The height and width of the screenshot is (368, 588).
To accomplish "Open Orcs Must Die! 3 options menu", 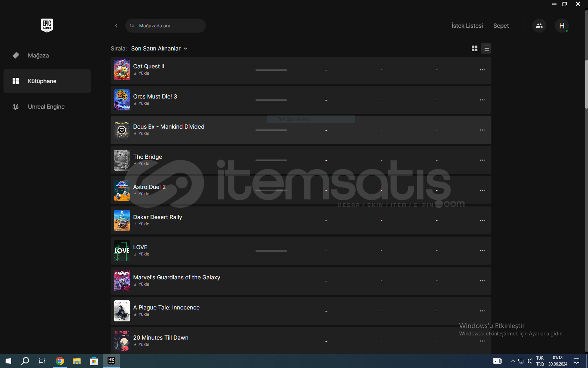I will [482, 100].
